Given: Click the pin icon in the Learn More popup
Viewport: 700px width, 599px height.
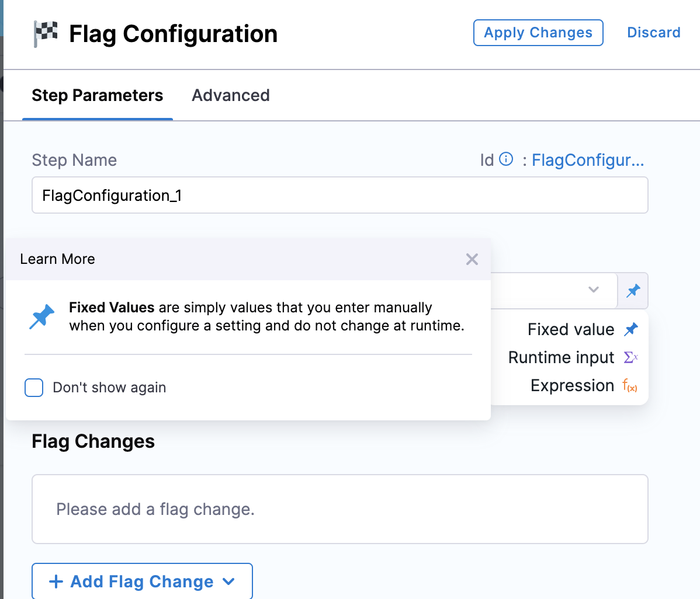Looking at the screenshot, I should pos(41,316).
